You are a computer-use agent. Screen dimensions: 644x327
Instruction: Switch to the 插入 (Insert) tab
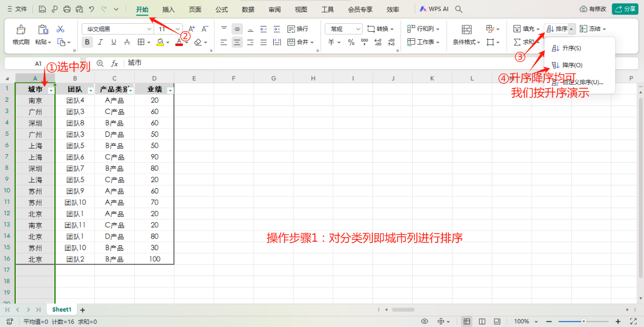(169, 9)
